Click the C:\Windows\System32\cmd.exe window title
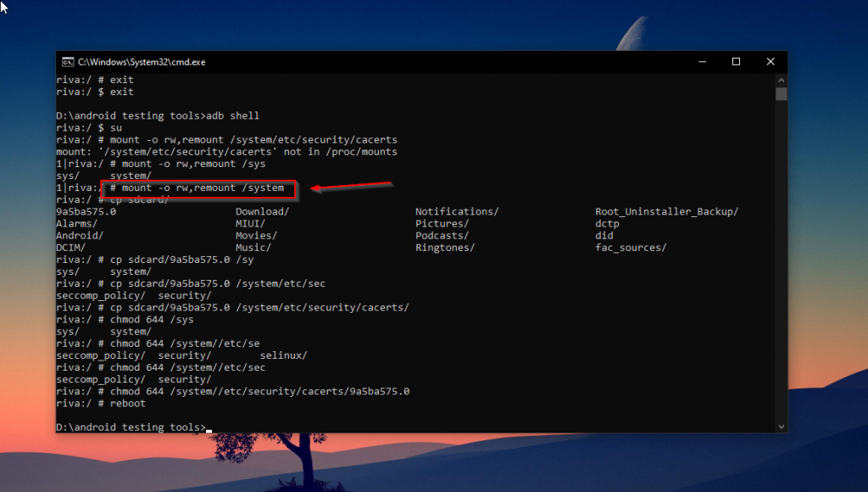This screenshot has width=868, height=492. point(142,62)
